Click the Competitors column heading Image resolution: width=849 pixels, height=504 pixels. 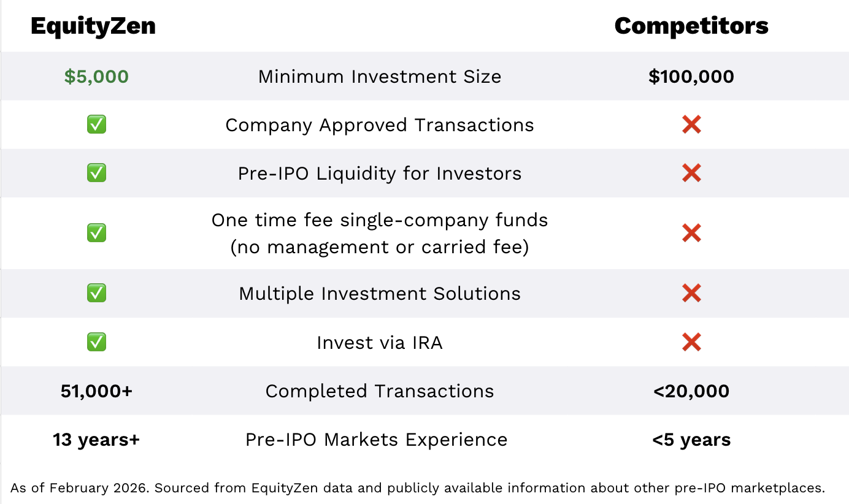tap(691, 26)
